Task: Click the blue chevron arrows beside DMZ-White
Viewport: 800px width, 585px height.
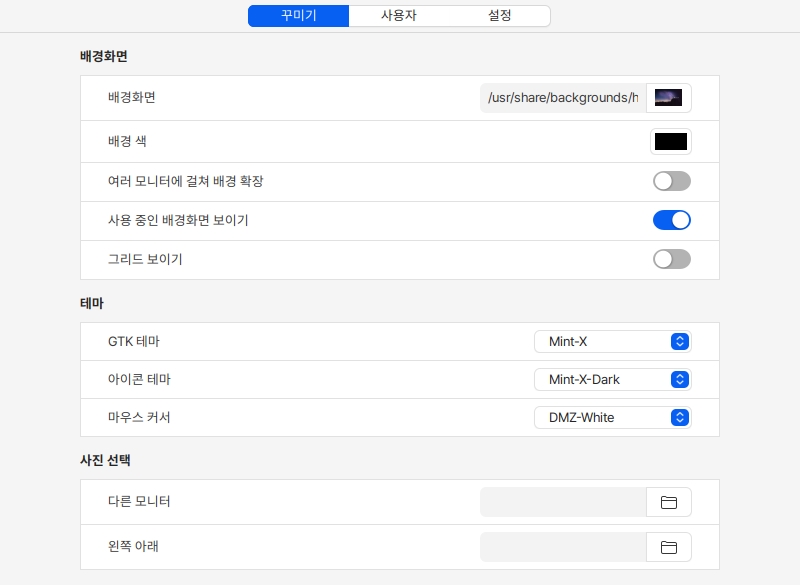Action: click(x=680, y=417)
